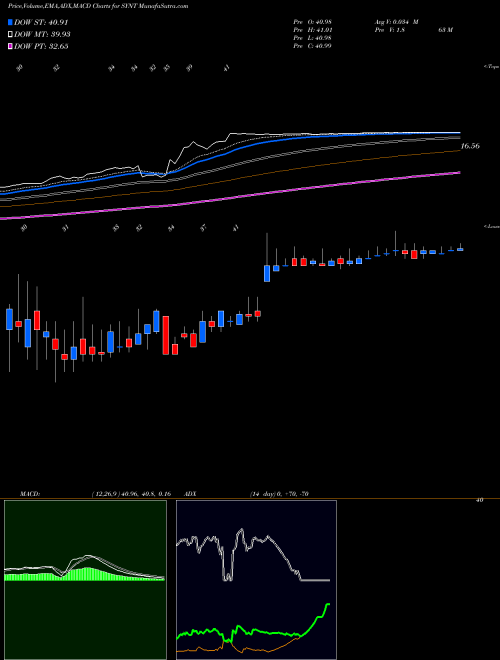Click the 'Pre H: 41.01' value
The width and height of the screenshot is (500, 660).
(313, 30)
